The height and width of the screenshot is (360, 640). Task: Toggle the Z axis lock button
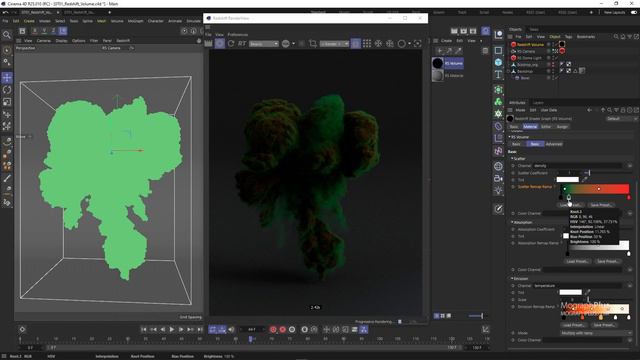tap(53, 31)
